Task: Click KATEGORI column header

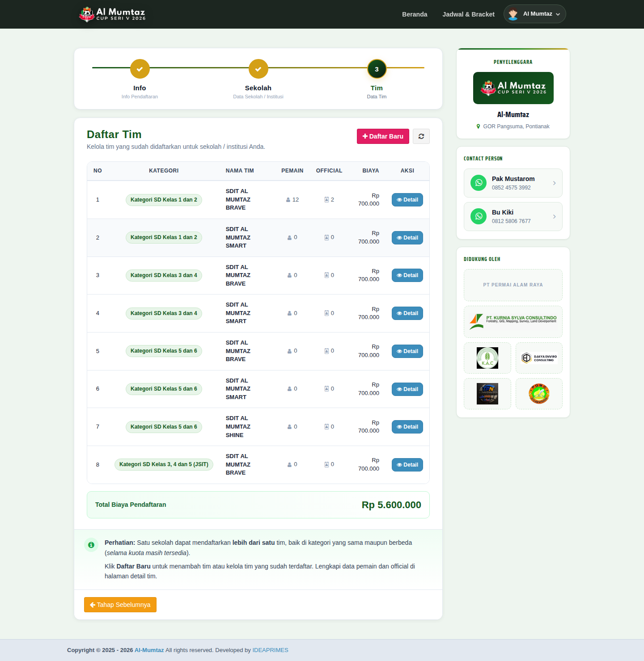Action: point(164,171)
